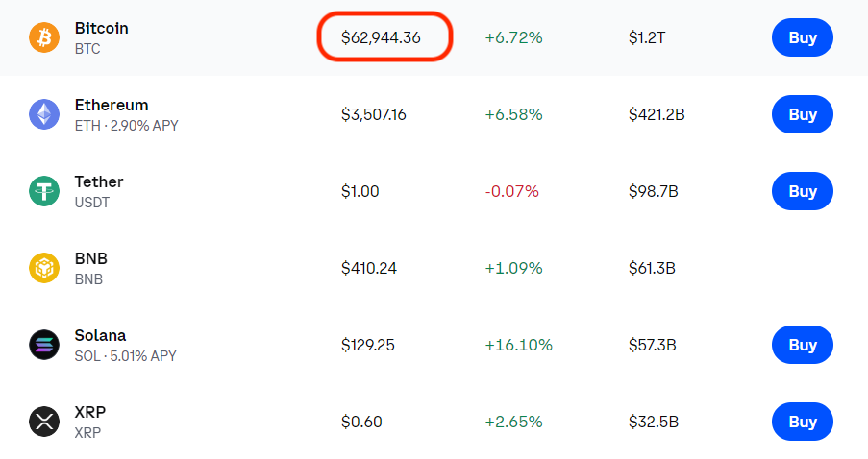
Task: Click the green Tether logo icon
Action: tap(44, 191)
